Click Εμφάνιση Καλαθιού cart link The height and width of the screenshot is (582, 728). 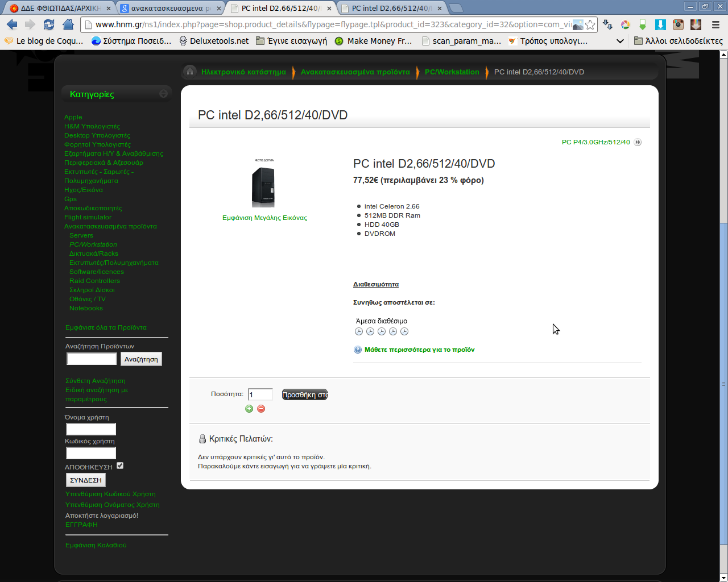point(96,545)
